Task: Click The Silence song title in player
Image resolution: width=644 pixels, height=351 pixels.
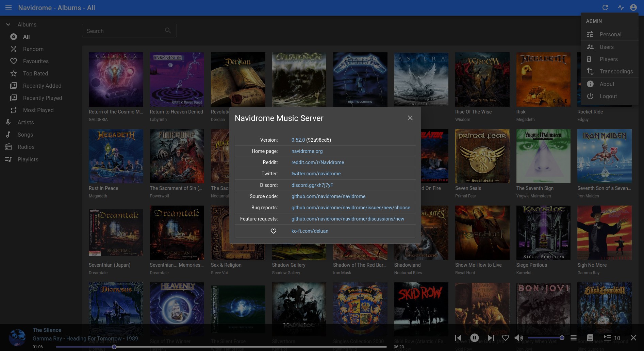Action: (x=47, y=330)
